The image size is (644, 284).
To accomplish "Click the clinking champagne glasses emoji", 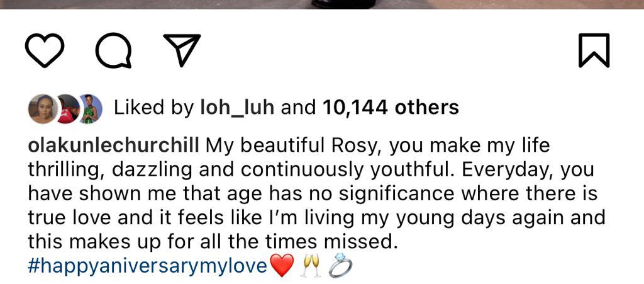I will 311,266.
